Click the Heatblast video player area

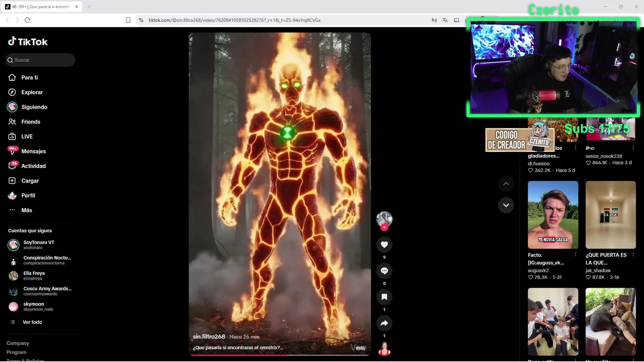click(x=280, y=194)
